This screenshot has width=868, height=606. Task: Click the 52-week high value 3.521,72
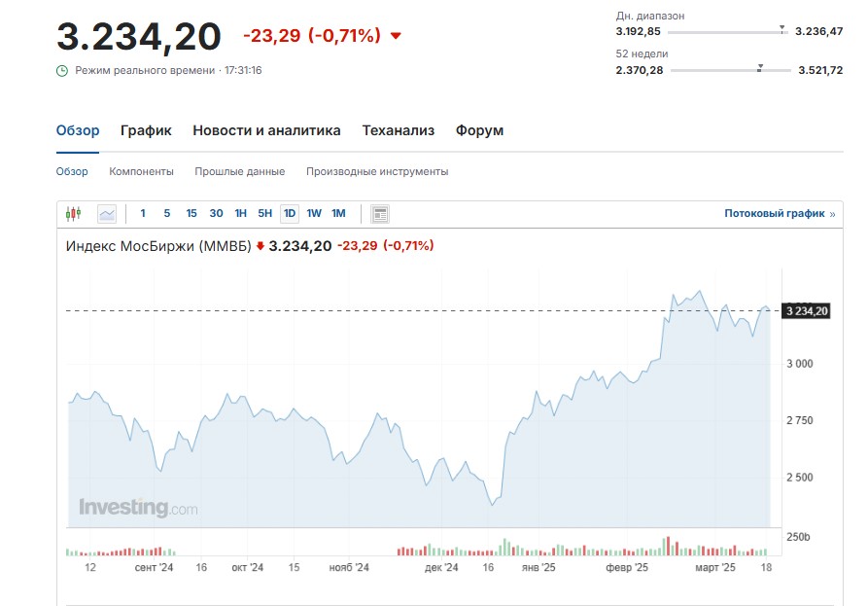point(820,70)
